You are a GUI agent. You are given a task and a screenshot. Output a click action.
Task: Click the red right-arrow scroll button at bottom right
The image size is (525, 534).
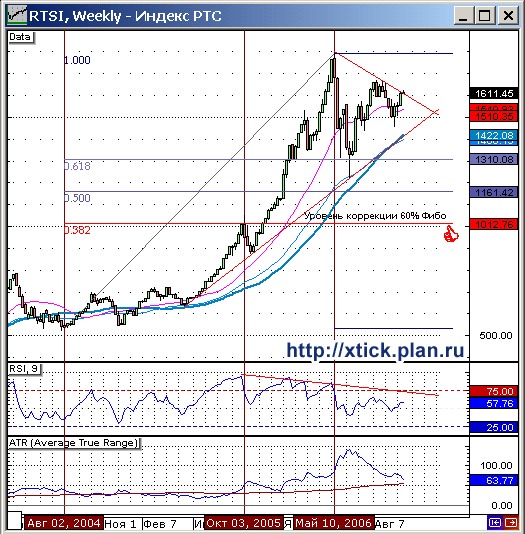point(511,522)
